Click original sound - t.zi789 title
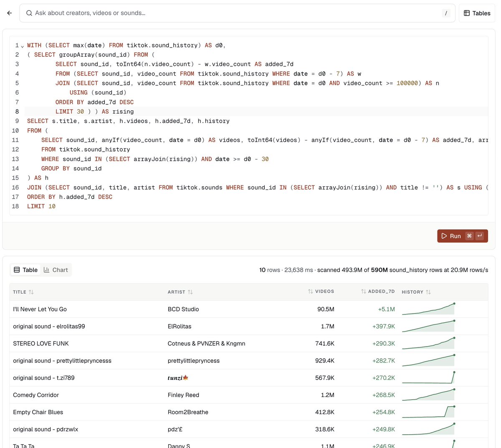501x448 pixels. pos(44,377)
